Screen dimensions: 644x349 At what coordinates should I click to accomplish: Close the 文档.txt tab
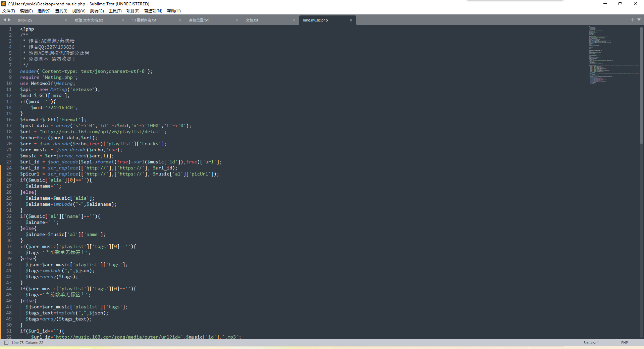click(x=294, y=20)
